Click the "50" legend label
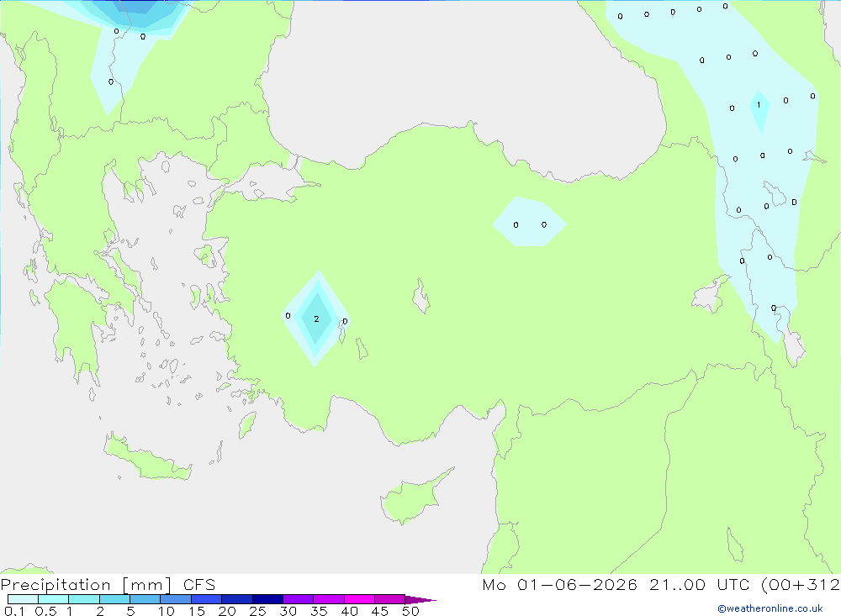 click(410, 611)
